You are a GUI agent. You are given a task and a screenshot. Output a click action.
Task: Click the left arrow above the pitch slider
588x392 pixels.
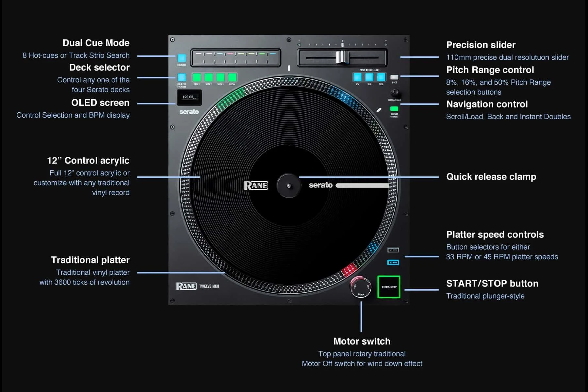tap(299, 44)
